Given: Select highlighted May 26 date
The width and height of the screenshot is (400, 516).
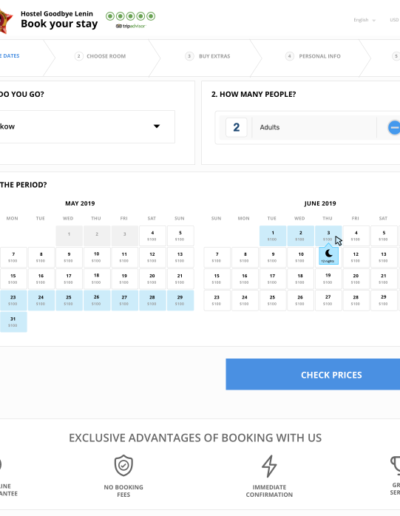Looking at the screenshot, I should coord(97,300).
